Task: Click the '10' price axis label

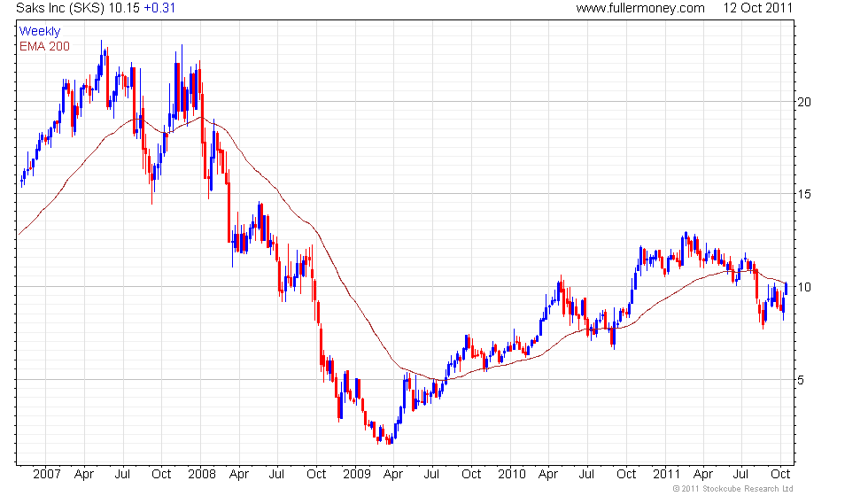Action: (804, 287)
